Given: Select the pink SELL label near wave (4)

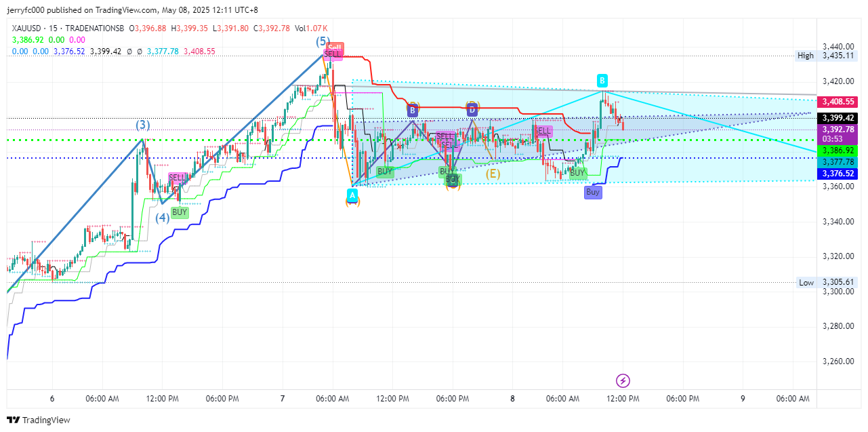Looking at the screenshot, I should point(177,178).
